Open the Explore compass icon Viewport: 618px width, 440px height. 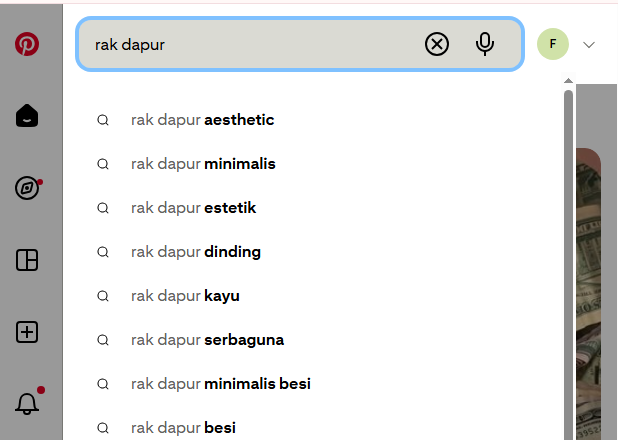click(x=27, y=188)
